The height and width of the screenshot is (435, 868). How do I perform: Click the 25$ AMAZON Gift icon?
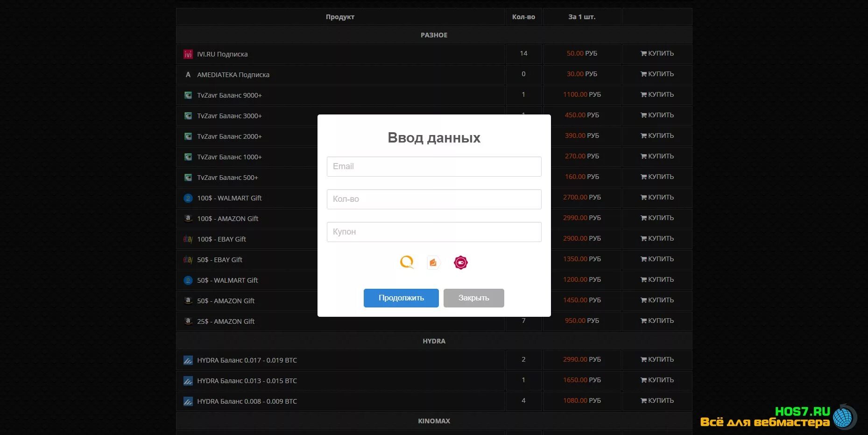[x=188, y=321]
